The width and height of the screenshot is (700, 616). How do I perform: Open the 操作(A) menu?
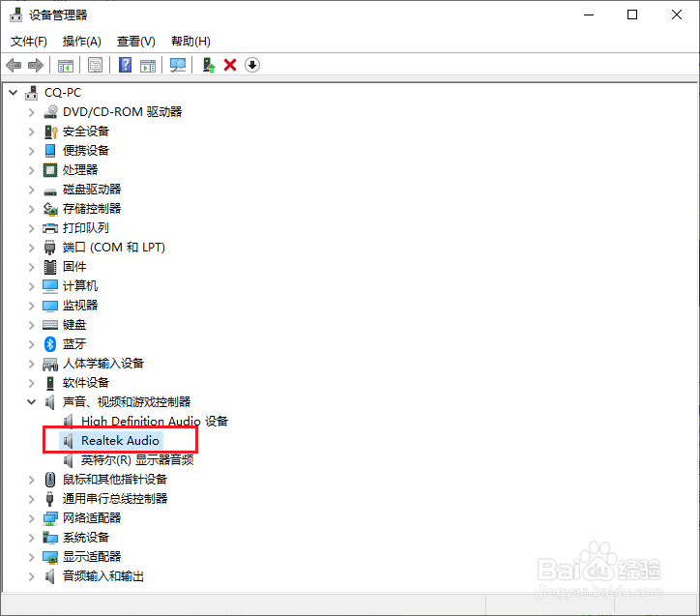81,42
